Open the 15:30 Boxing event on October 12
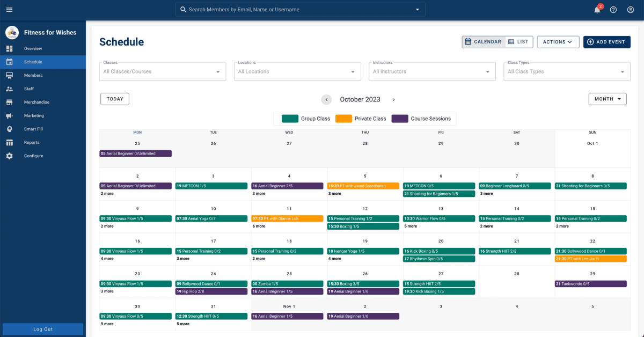This screenshot has height=337, width=644. [x=363, y=226]
